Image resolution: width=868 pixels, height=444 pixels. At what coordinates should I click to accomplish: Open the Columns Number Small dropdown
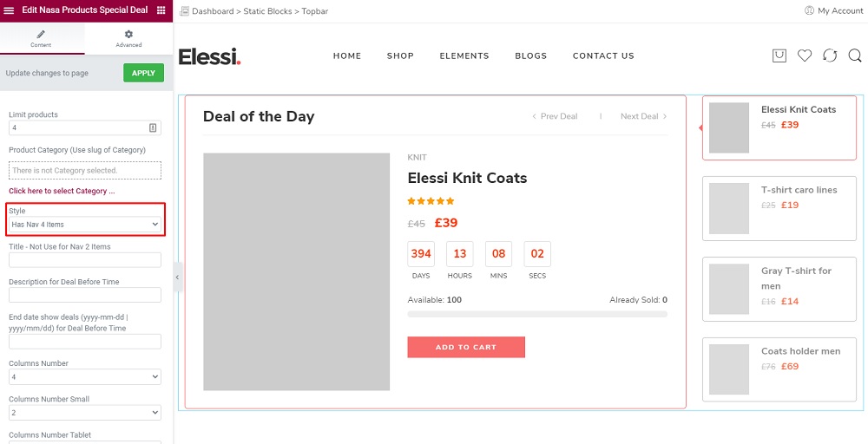pos(85,413)
